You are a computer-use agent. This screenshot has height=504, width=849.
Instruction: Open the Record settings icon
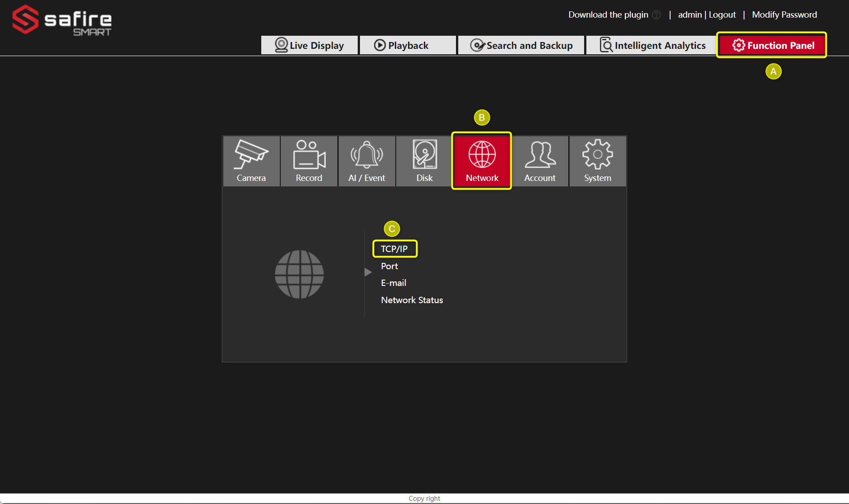309,161
